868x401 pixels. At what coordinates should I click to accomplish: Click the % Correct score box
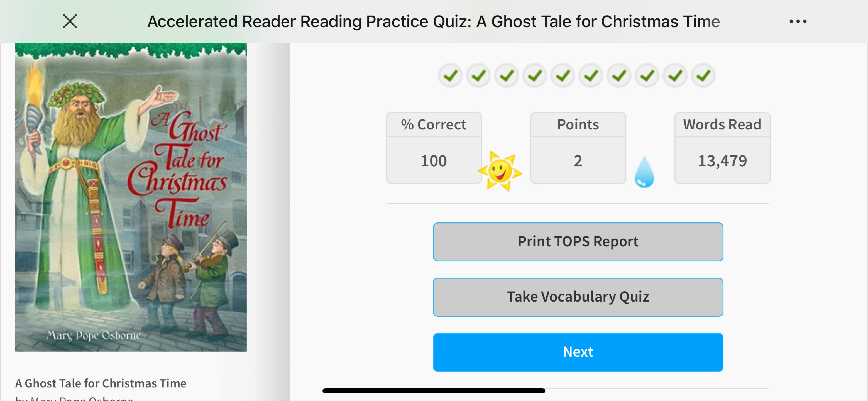(x=434, y=148)
